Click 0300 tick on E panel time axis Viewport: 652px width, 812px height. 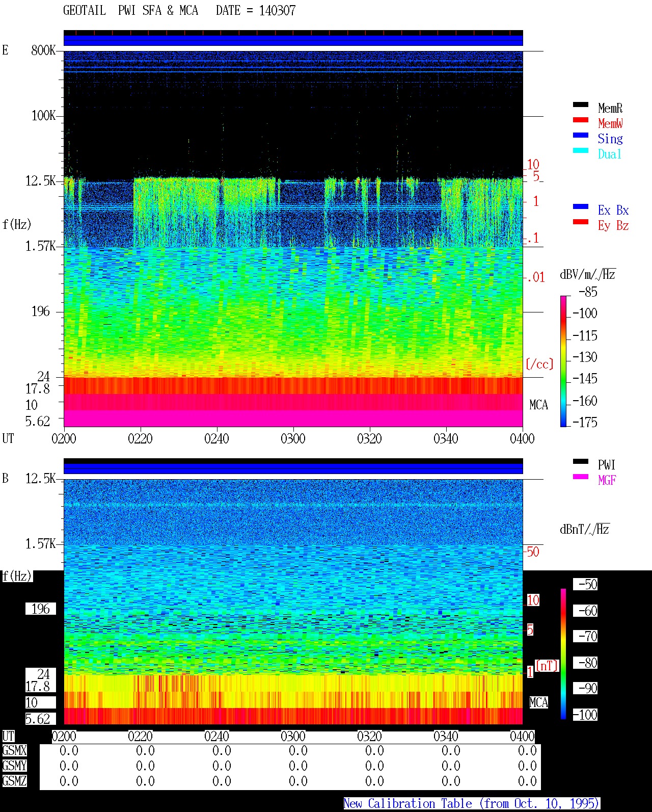(293, 438)
